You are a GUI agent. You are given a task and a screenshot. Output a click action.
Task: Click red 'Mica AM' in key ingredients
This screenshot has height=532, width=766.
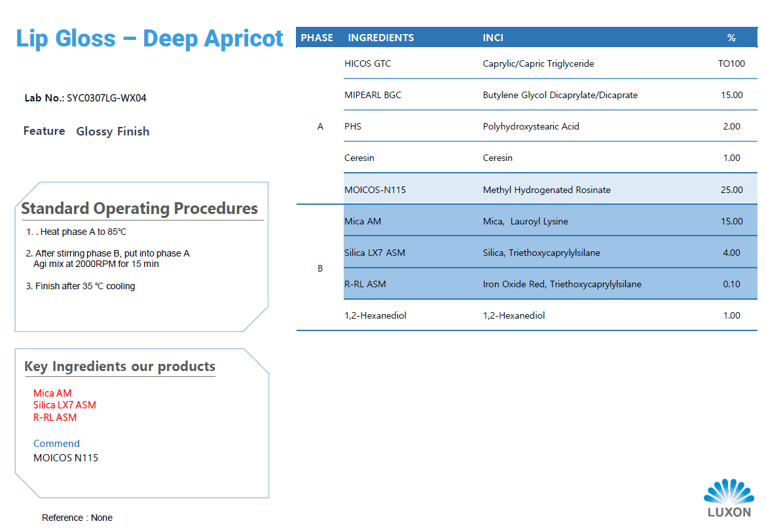click(x=52, y=393)
